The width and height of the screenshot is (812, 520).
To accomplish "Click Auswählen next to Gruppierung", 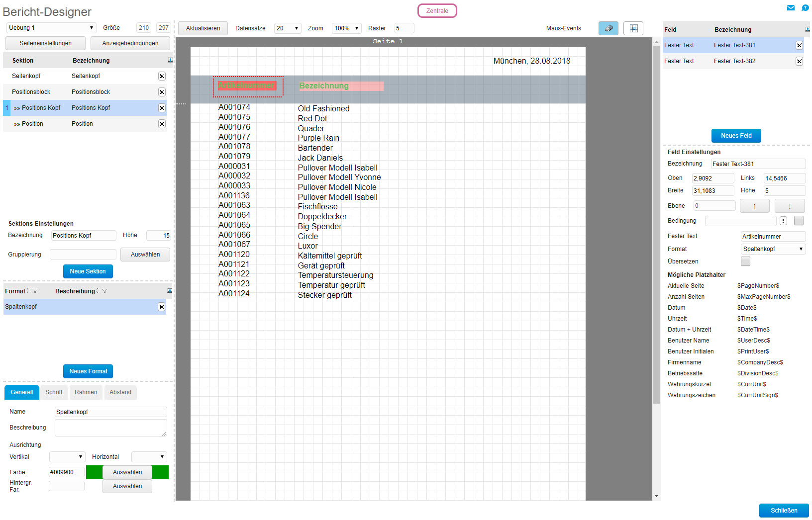I will pos(145,255).
